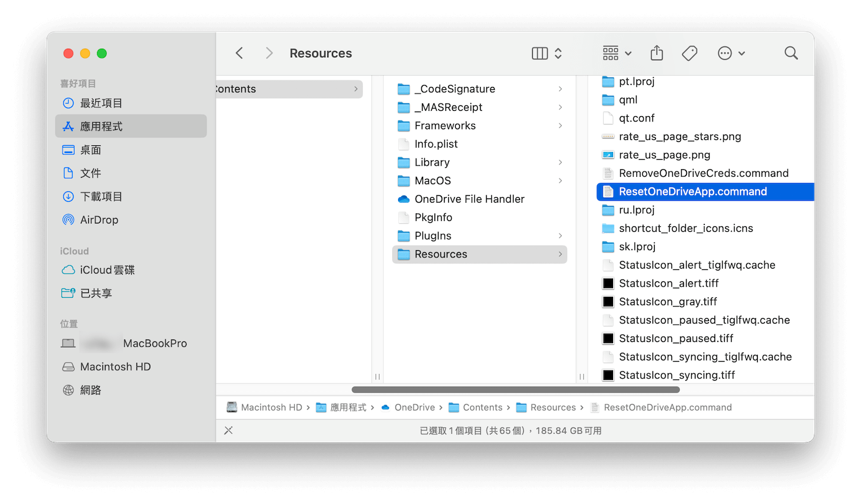The width and height of the screenshot is (861, 504).
Task: Click the PlugIns folder icon
Action: [x=404, y=236]
